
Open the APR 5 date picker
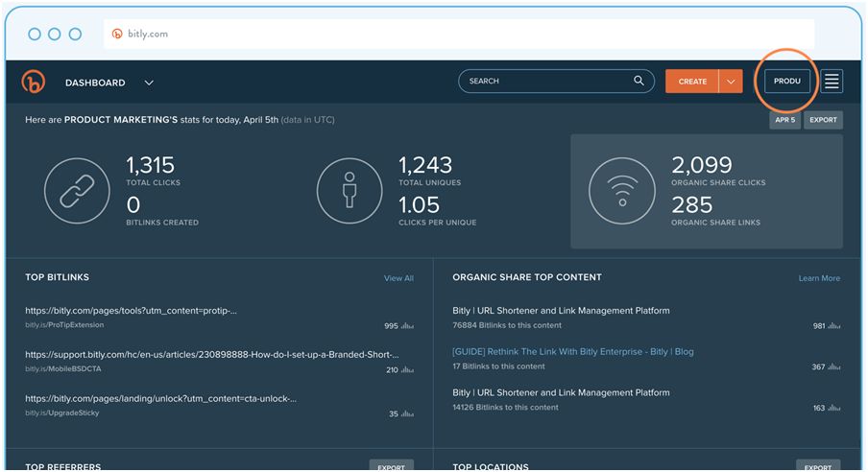click(x=784, y=121)
